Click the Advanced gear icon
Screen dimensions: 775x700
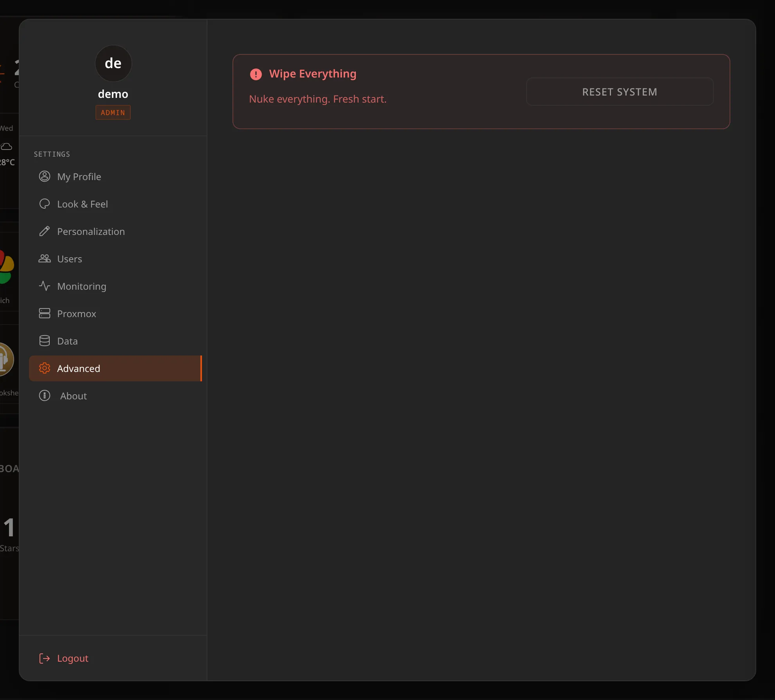(x=45, y=368)
